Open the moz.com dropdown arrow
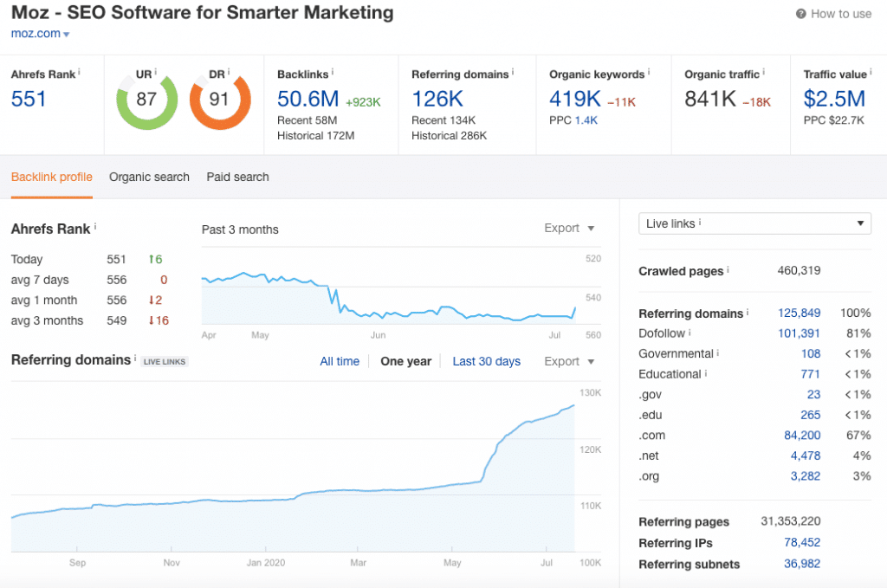The width and height of the screenshot is (887, 588). point(66,35)
